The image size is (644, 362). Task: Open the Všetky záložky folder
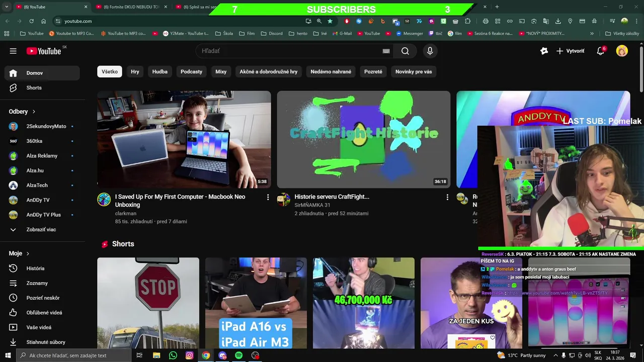coord(622,34)
